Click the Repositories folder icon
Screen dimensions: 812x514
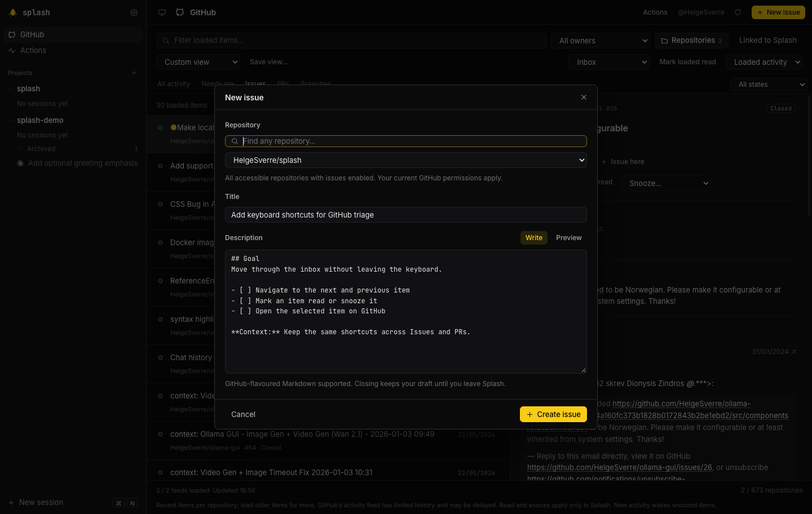coord(664,41)
